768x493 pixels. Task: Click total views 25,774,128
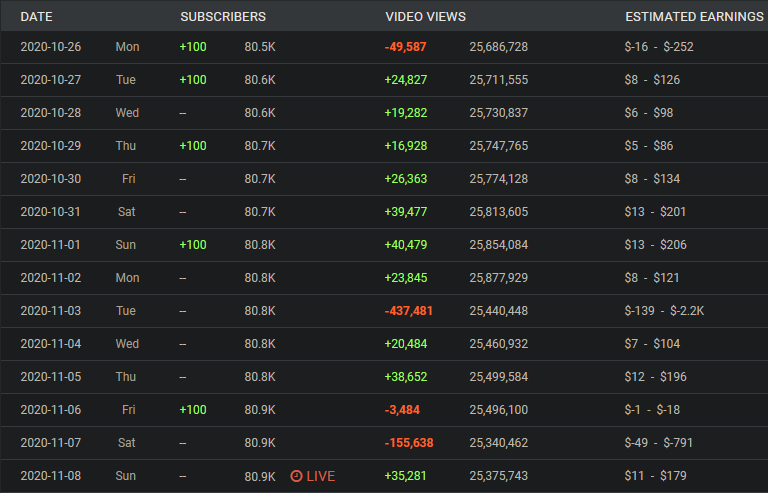pos(499,179)
